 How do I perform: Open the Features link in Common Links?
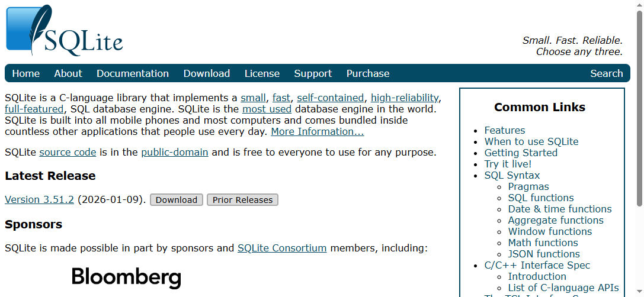point(505,130)
